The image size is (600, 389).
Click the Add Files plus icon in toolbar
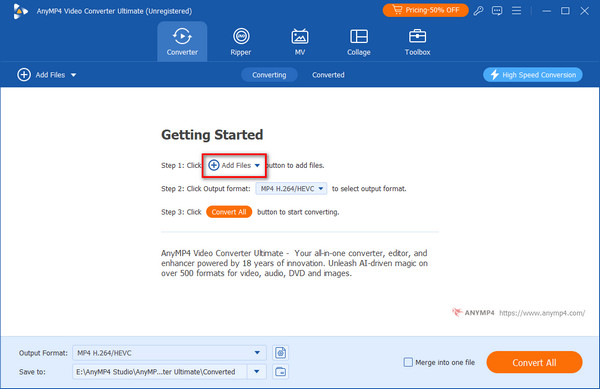pyautogui.click(x=24, y=75)
